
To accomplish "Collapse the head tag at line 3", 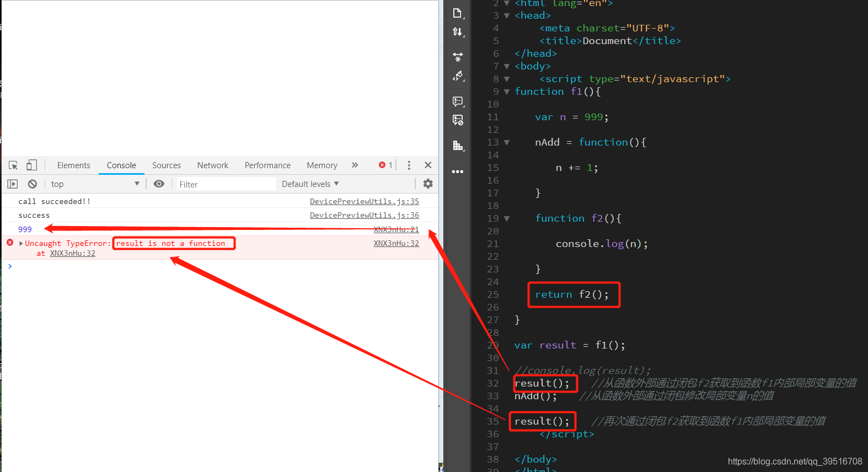I will (x=507, y=15).
